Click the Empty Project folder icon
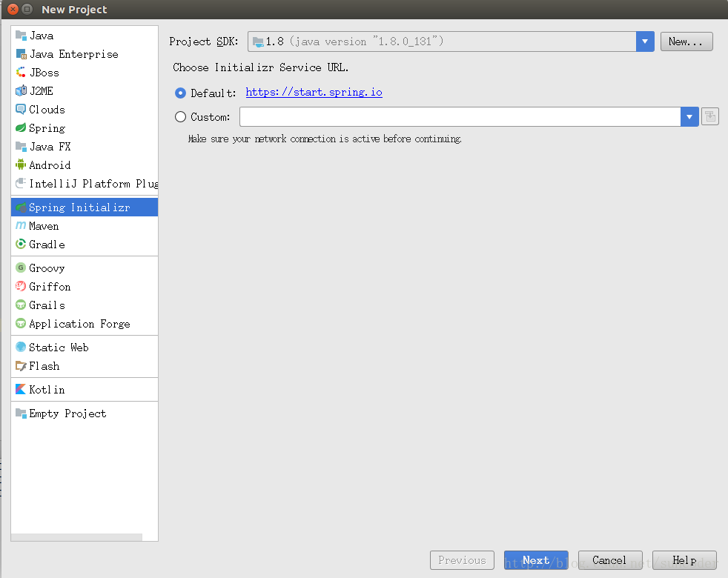 [21, 413]
